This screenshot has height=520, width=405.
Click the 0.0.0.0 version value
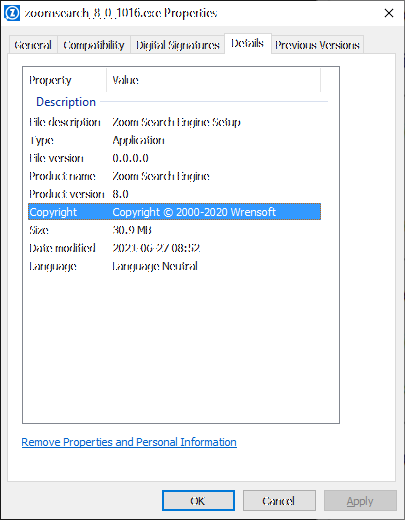[130, 158]
